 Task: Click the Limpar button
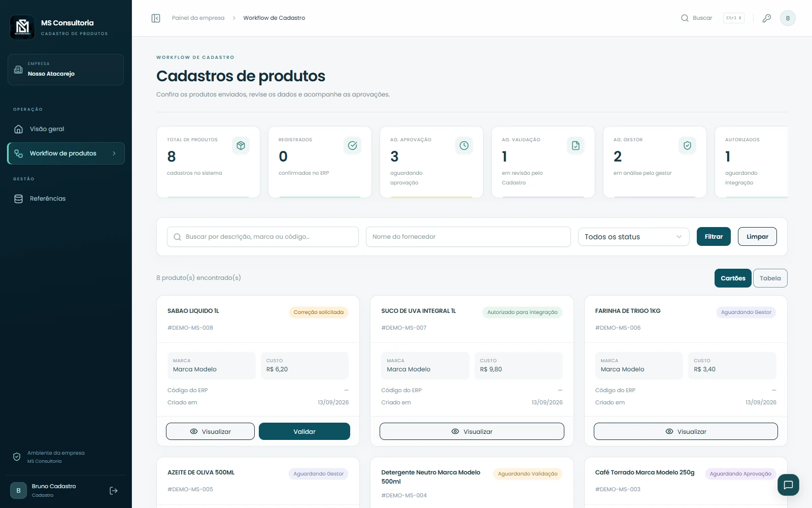pyautogui.click(x=757, y=237)
